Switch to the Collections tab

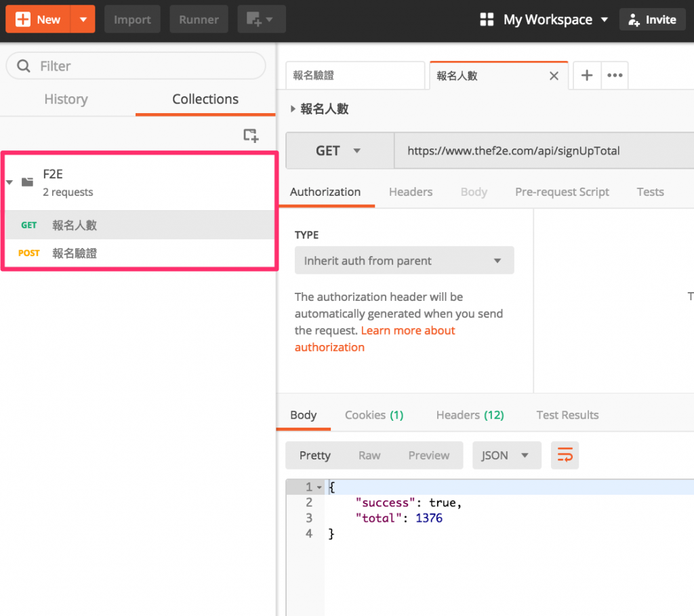205,99
